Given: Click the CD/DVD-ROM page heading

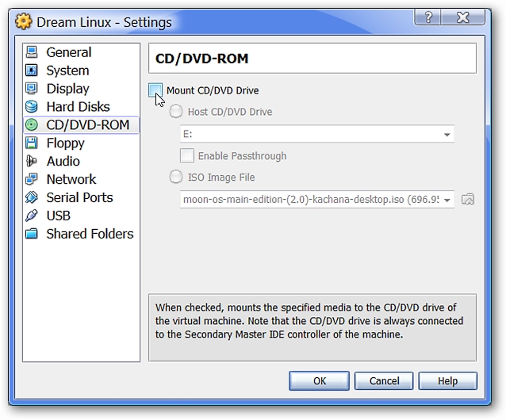Looking at the screenshot, I should [x=201, y=59].
